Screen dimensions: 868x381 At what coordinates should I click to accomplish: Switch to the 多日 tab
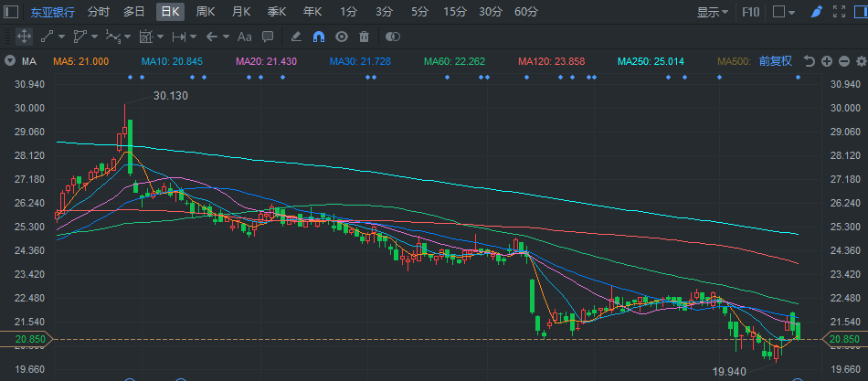pos(134,12)
